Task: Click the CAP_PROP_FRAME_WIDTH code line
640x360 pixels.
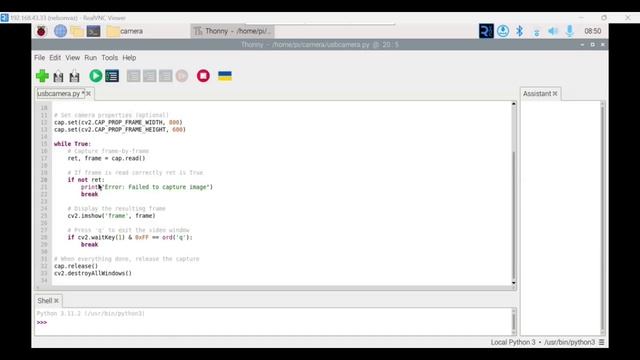Action: [x=118, y=122]
